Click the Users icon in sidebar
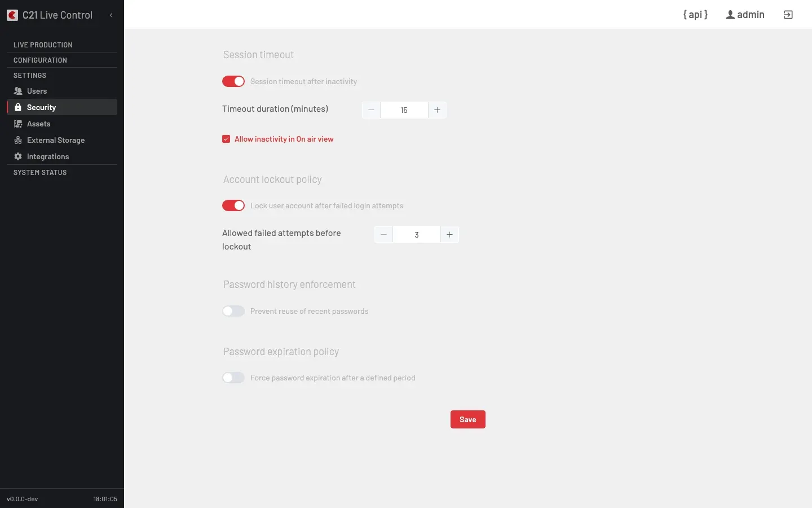Screen dimensions: 812x508 [18, 91]
